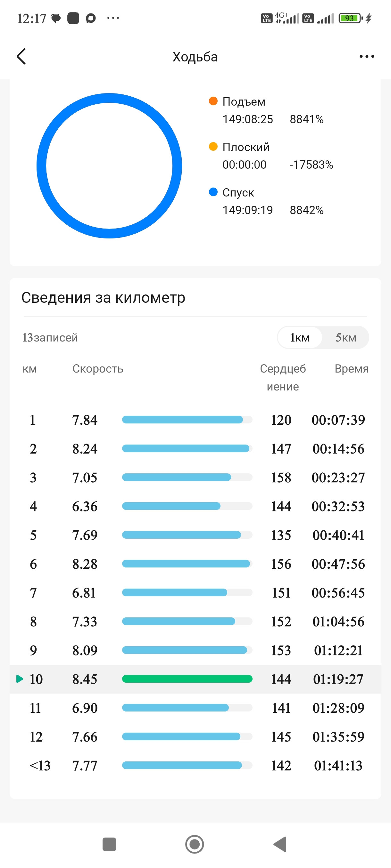The width and height of the screenshot is (391, 868).
Task: Tap the green arrow marker on kilometer 10
Action: [x=20, y=679]
